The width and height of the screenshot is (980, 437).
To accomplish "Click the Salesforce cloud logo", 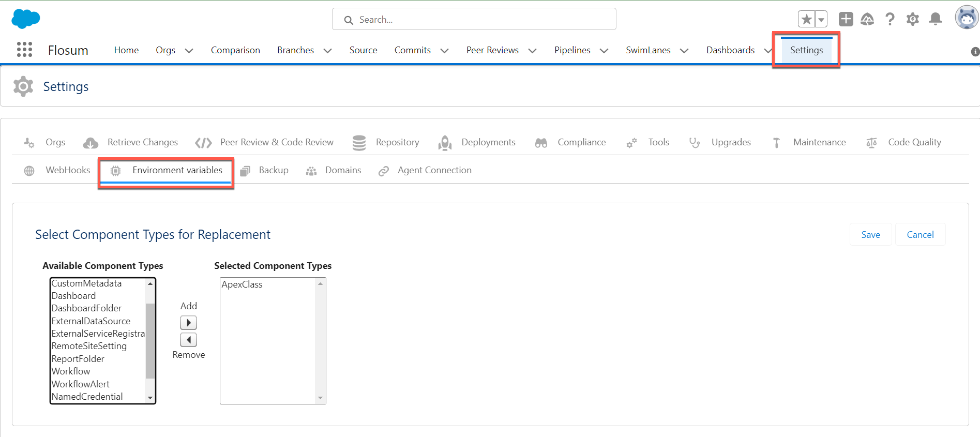I will (25, 19).
